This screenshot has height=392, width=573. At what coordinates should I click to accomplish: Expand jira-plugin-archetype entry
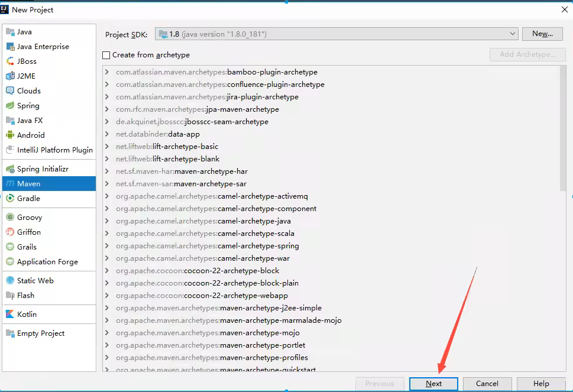[107, 97]
